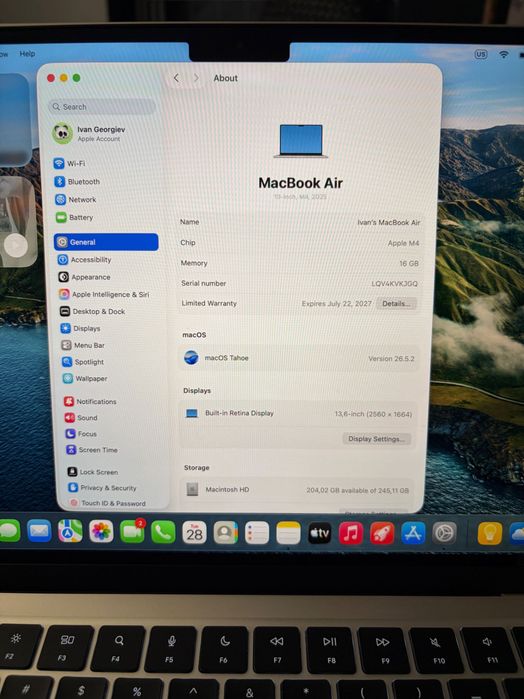Open Menu Bar settings
Image resolution: width=524 pixels, height=699 pixels.
tap(83, 345)
